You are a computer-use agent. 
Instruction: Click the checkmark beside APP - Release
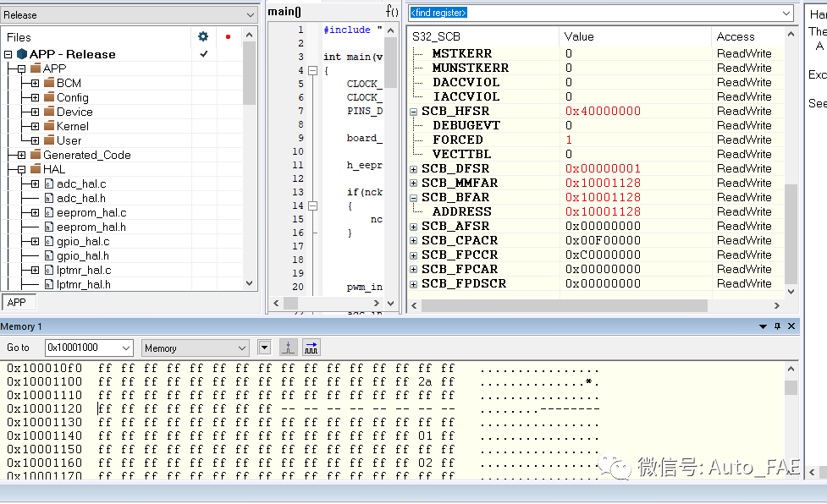[203, 54]
